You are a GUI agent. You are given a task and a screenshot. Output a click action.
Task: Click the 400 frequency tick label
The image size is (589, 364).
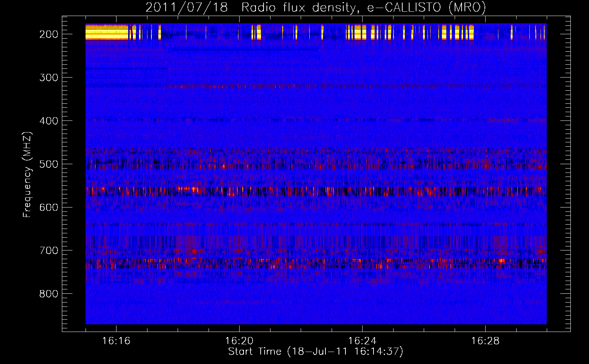(x=49, y=121)
